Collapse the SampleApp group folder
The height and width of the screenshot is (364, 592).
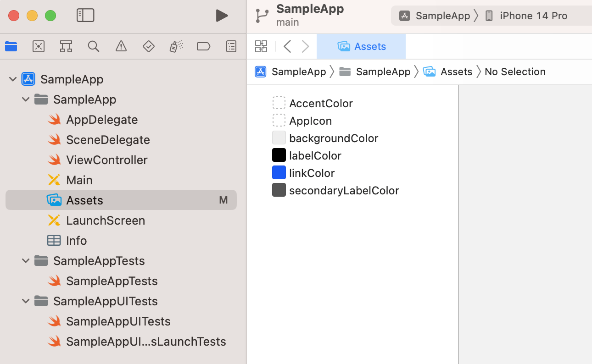click(26, 99)
